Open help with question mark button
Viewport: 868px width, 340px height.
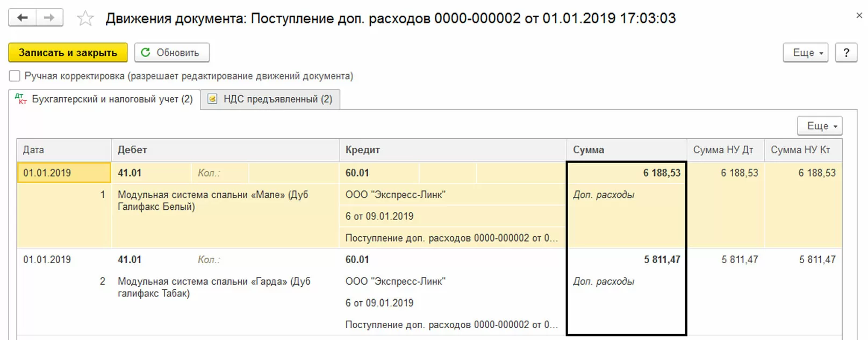[x=846, y=53]
